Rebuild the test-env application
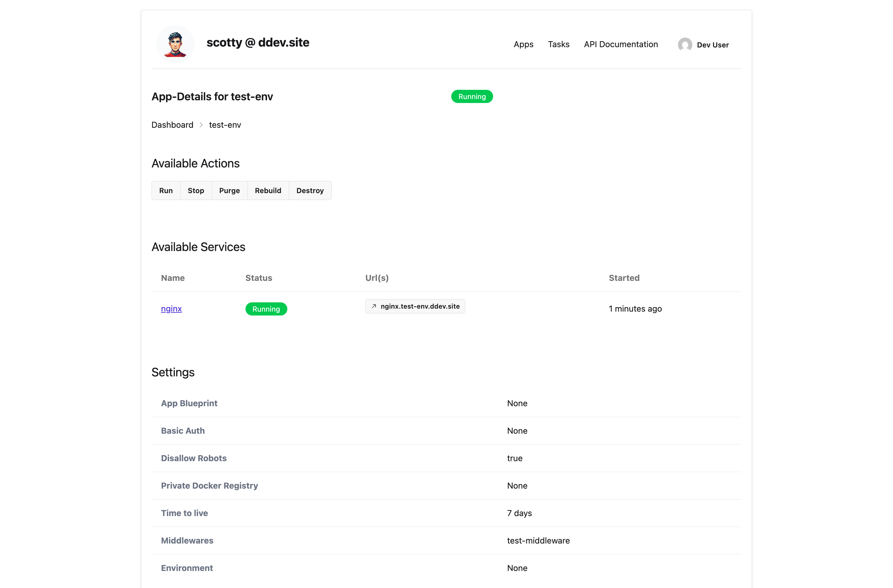Screen dimensions: 893x588 (268, 190)
